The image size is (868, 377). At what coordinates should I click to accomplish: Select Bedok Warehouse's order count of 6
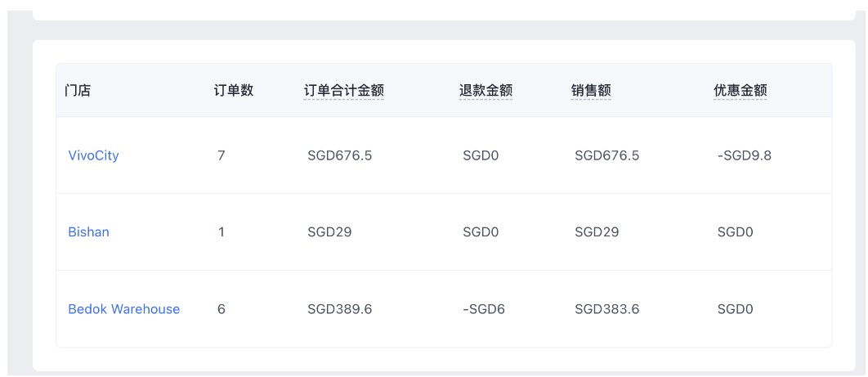pyautogui.click(x=221, y=309)
